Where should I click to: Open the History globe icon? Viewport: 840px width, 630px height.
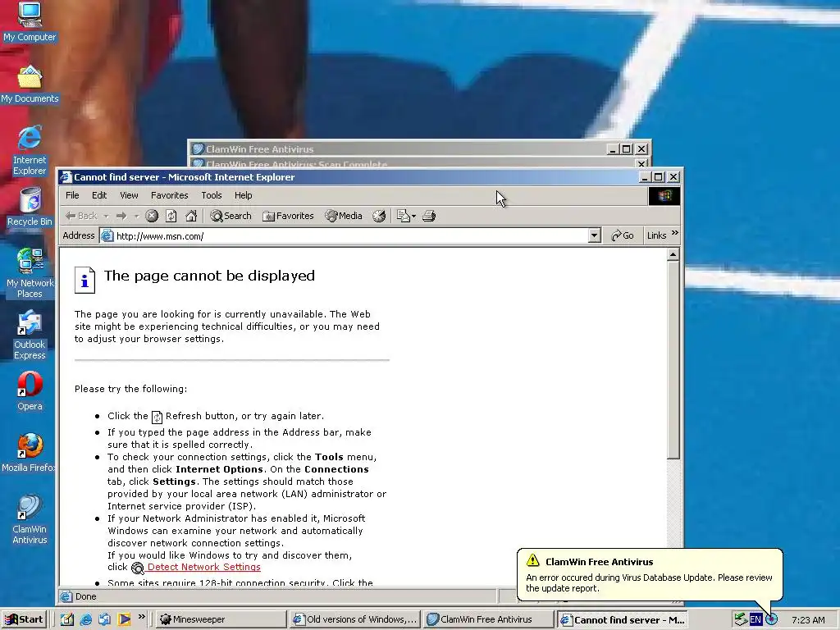point(379,216)
